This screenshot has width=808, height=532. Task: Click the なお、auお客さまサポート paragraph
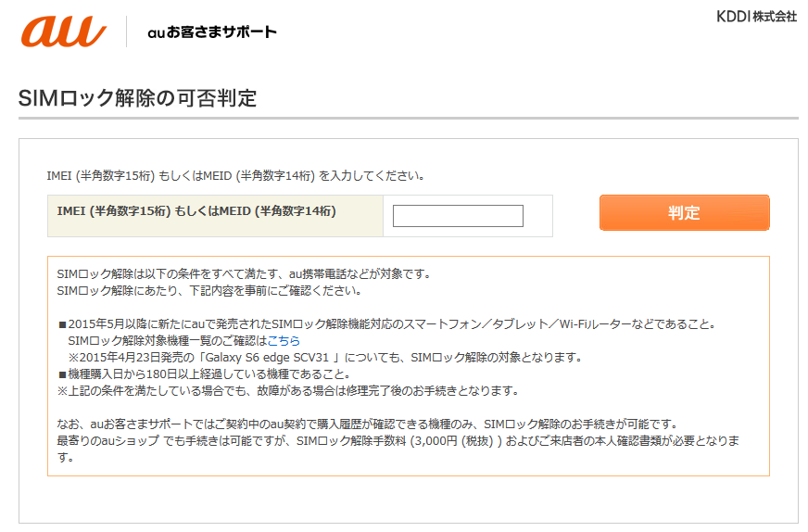tap(368, 424)
